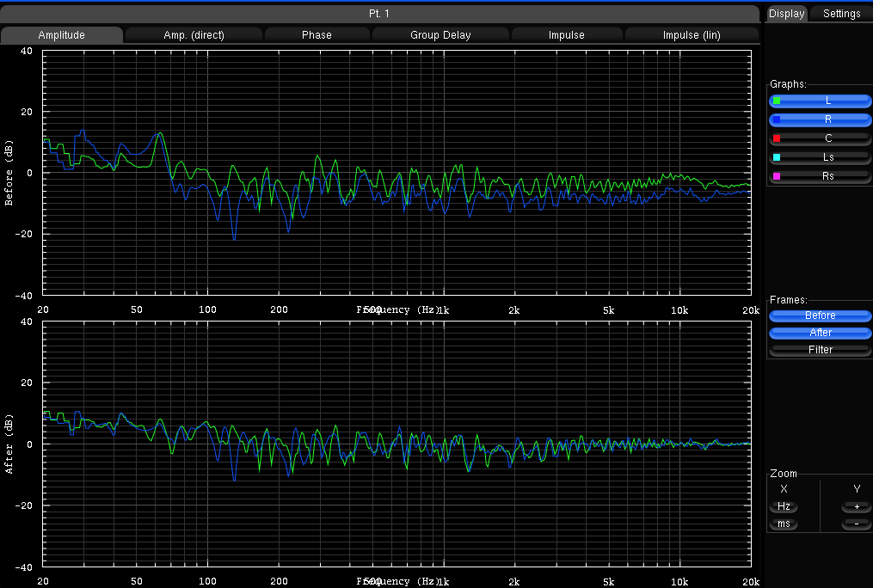Switch to the Settings panel tab

pos(841,14)
